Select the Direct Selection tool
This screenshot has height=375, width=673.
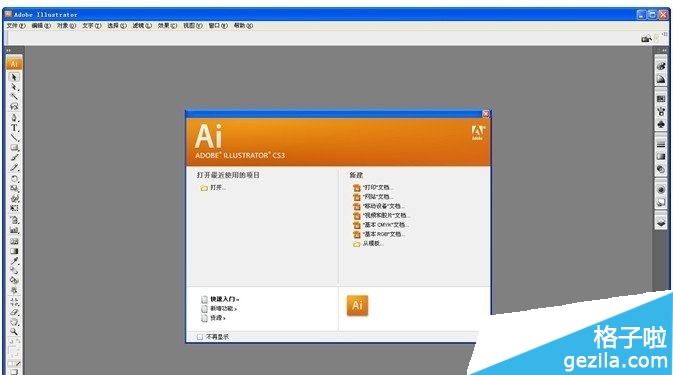(x=14, y=87)
